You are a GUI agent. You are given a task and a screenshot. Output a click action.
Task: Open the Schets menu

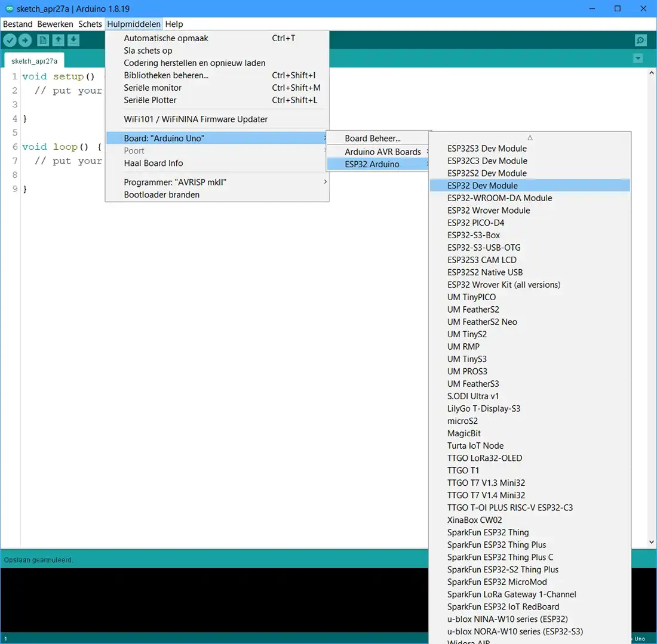click(90, 24)
